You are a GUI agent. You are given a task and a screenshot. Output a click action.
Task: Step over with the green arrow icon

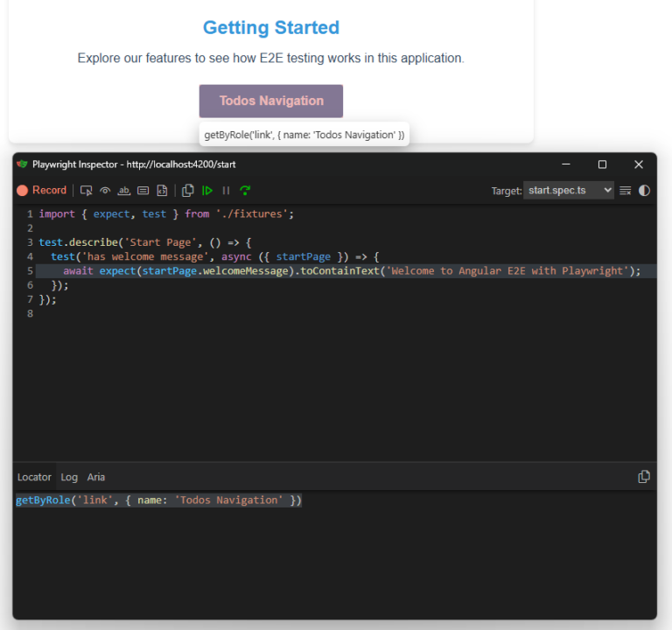(x=245, y=191)
